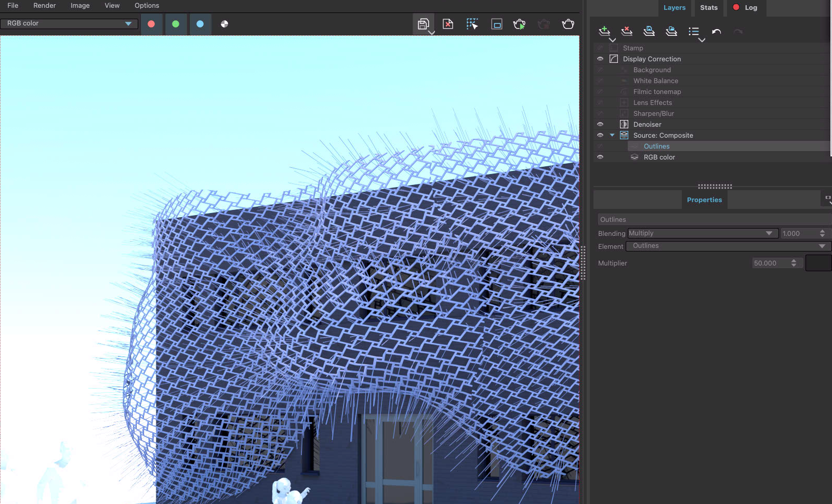Enable follow mouse render tool
Image resolution: width=832 pixels, height=504 pixels.
pyautogui.click(x=472, y=24)
